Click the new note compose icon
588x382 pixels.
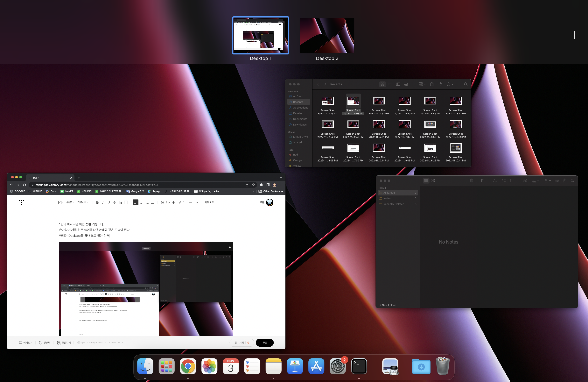(x=483, y=181)
